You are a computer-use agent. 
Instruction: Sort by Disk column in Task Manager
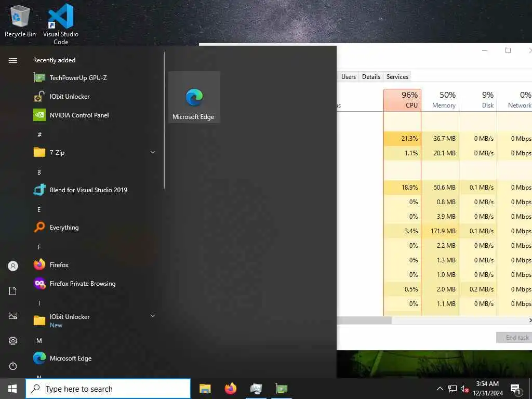(x=478, y=100)
